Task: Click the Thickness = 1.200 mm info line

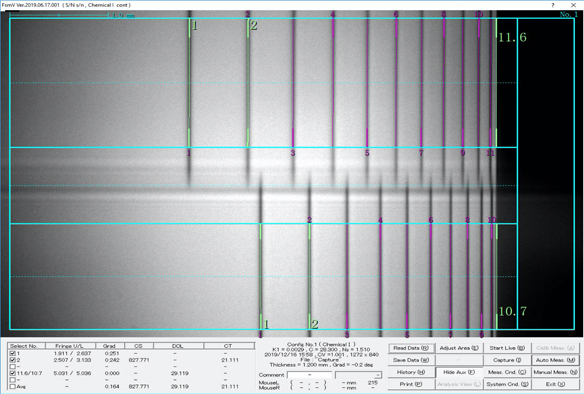Action: tap(321, 365)
